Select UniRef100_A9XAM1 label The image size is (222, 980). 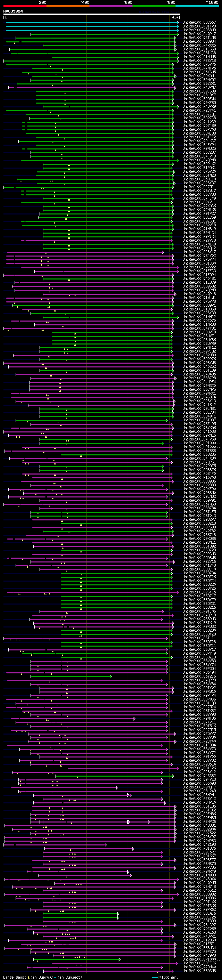tap(199, 76)
